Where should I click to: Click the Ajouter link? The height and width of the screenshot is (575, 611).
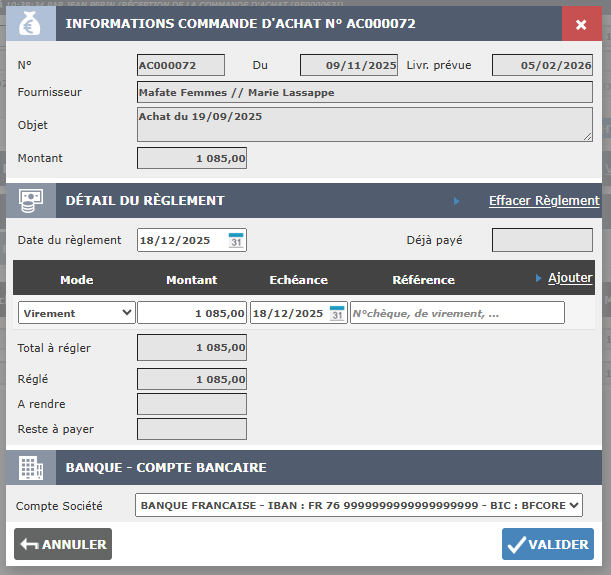(570, 278)
